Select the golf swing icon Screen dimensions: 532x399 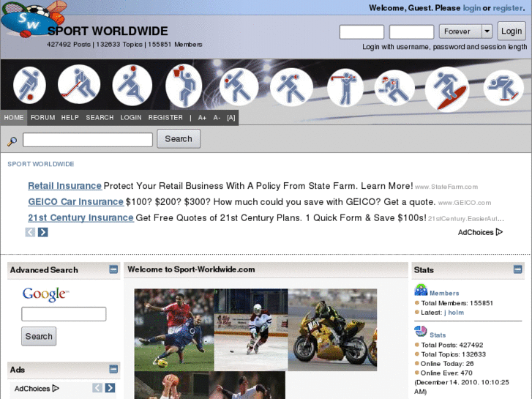coord(345,88)
